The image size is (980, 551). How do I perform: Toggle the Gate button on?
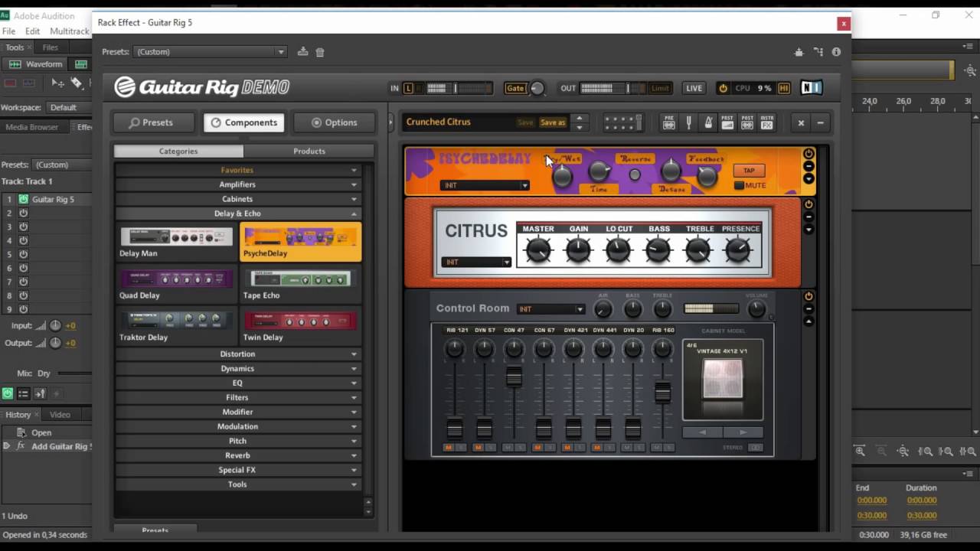[x=515, y=88]
